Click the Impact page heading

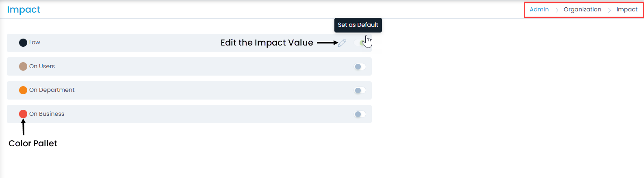[x=24, y=9]
